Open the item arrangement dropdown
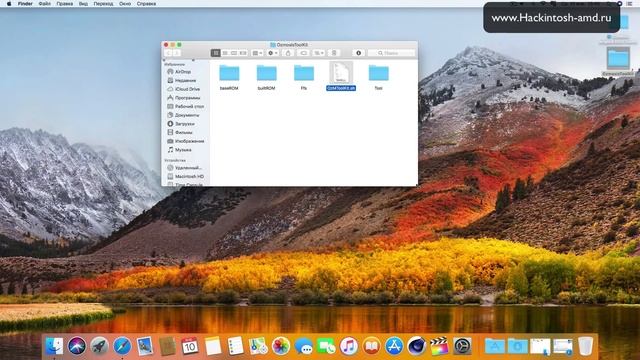The width and height of the screenshot is (640, 360). pyautogui.click(x=257, y=53)
